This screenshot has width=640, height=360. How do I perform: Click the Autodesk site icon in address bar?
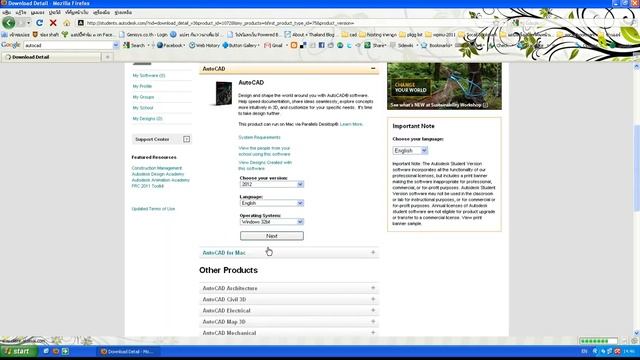(81, 23)
